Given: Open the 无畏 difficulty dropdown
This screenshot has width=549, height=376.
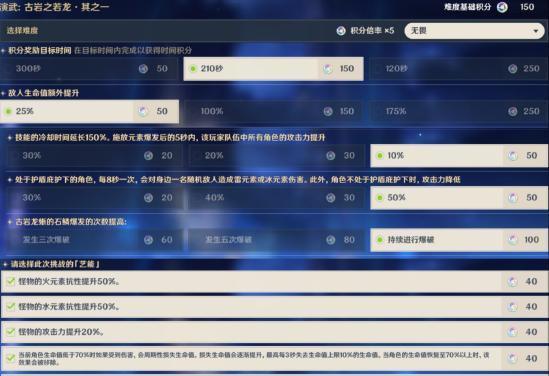Looking at the screenshot, I should [x=474, y=31].
